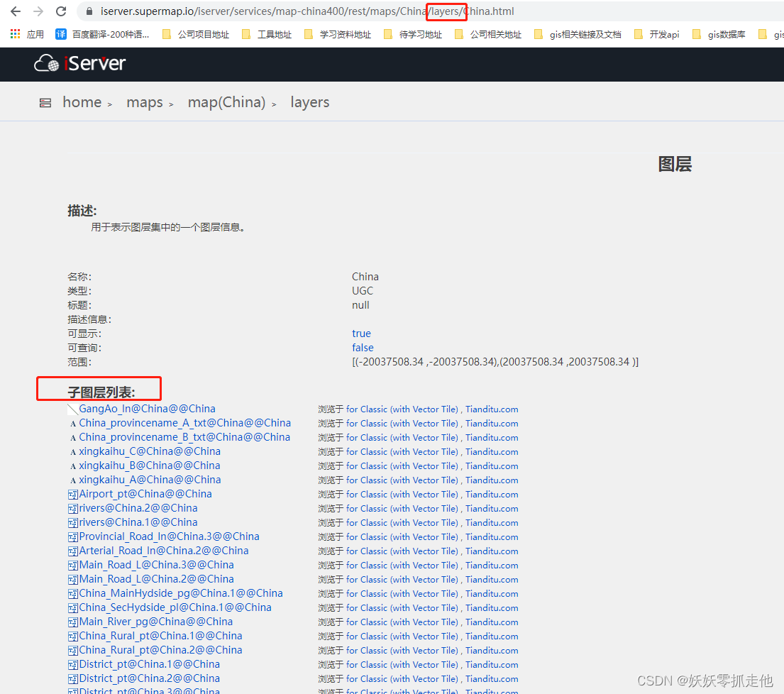
Task: Click the padlock site security icon
Action: (89, 11)
